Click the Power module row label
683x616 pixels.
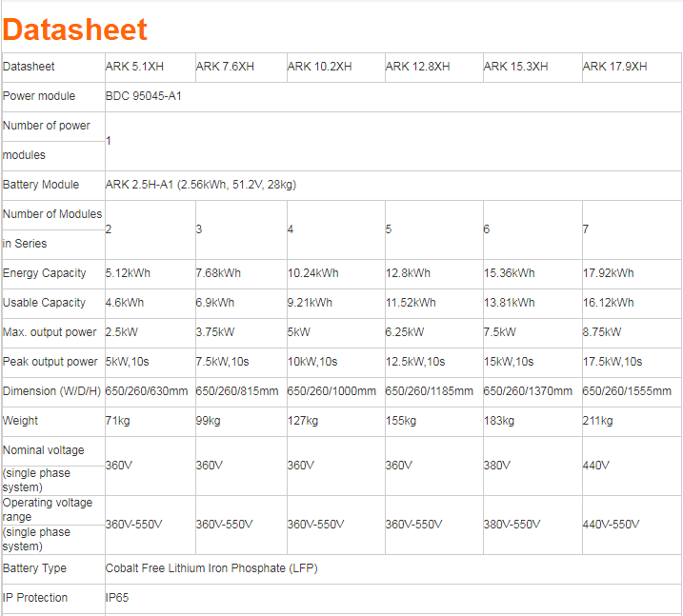click(39, 96)
